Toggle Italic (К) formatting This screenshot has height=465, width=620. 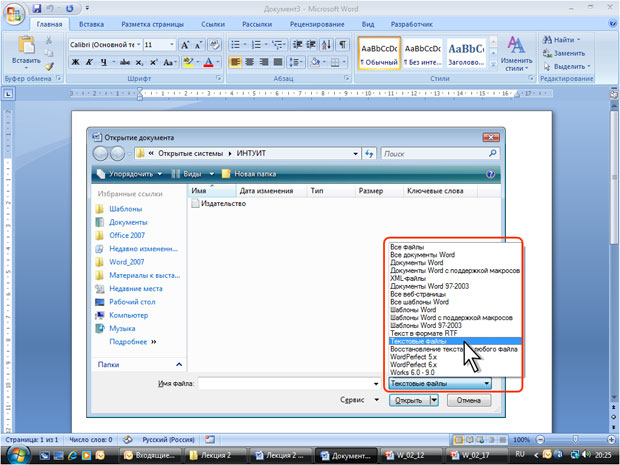coord(89,62)
